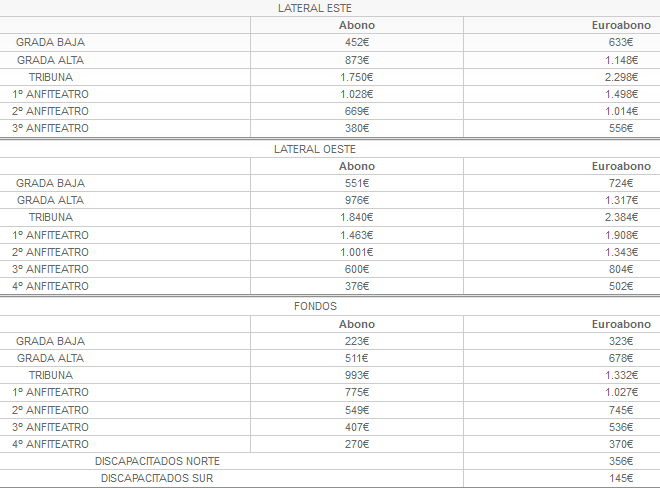Click the 633€ Euroabono price cell
This screenshot has width=660, height=488.
coord(621,42)
